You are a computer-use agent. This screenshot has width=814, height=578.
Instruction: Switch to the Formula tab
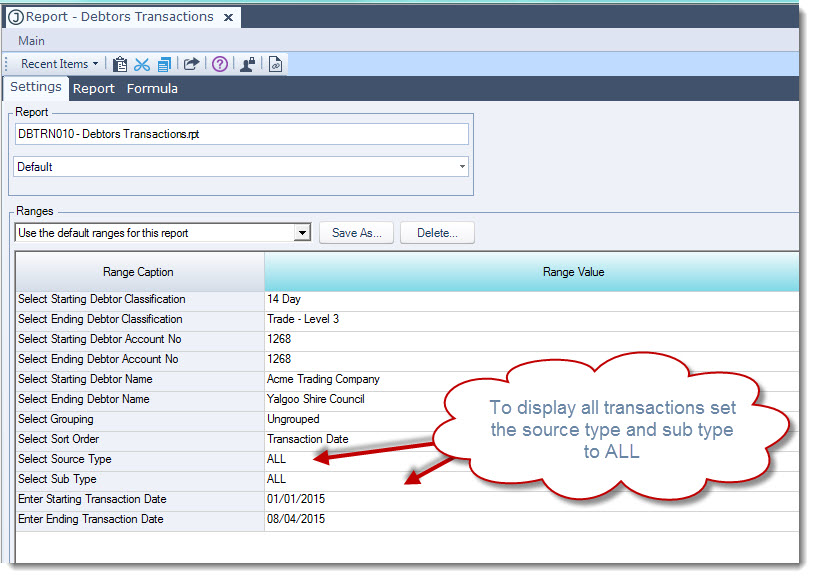[x=152, y=89]
